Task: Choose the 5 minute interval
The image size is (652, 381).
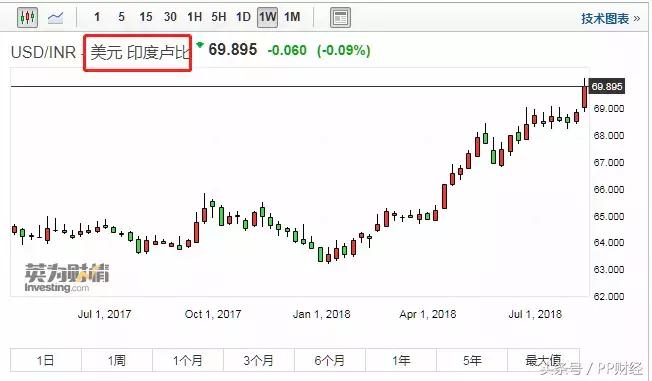Action: pyautogui.click(x=121, y=17)
